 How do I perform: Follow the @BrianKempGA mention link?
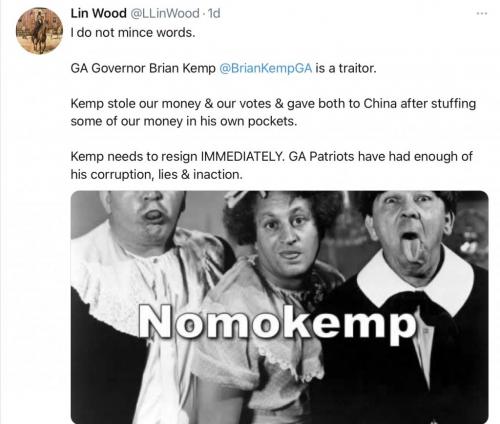tap(266, 68)
